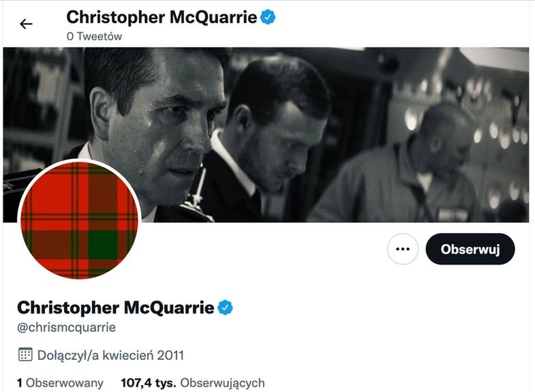Click the middle man in the banner

click(273, 136)
